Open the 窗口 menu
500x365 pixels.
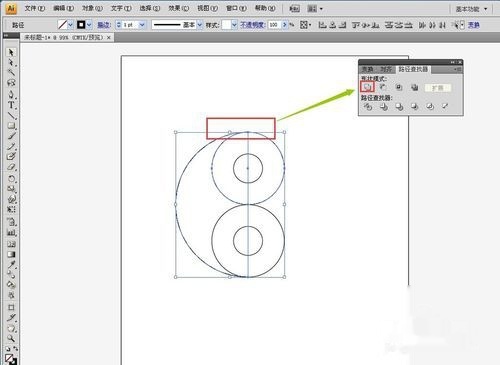pos(236,8)
